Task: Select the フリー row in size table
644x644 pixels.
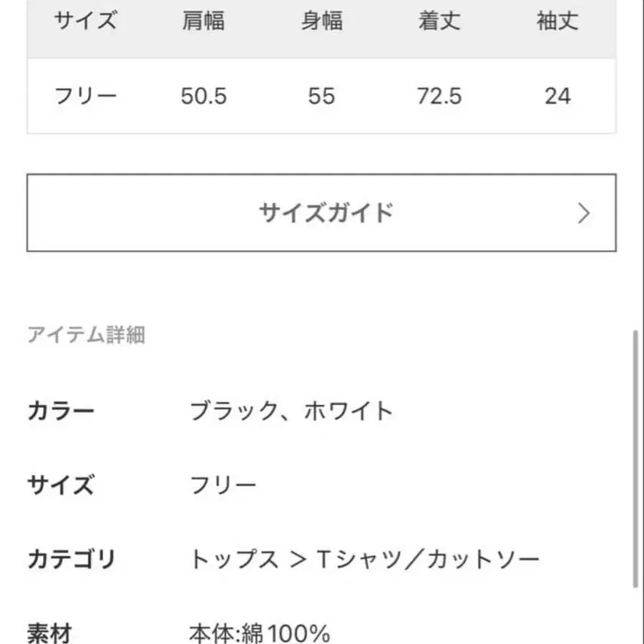Action: 85,96
